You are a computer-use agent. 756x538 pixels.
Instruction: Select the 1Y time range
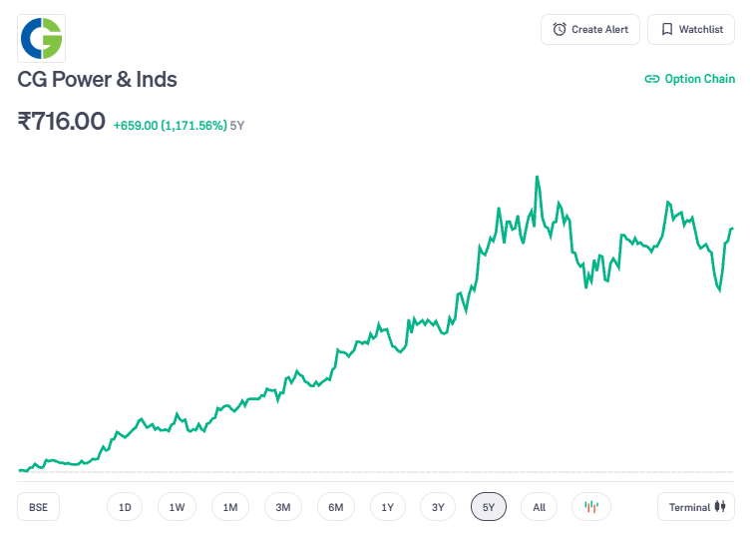(x=388, y=507)
